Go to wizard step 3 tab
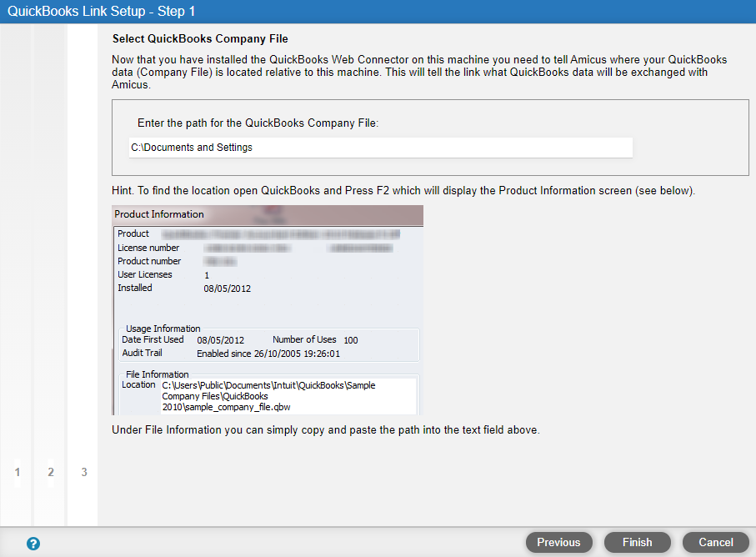This screenshot has height=557, width=756. click(84, 472)
